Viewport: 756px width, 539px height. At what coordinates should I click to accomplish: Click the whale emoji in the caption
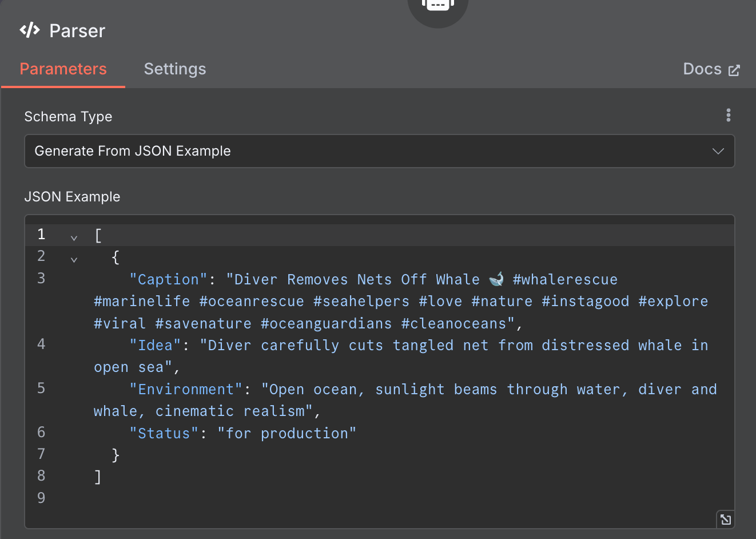[x=496, y=279]
